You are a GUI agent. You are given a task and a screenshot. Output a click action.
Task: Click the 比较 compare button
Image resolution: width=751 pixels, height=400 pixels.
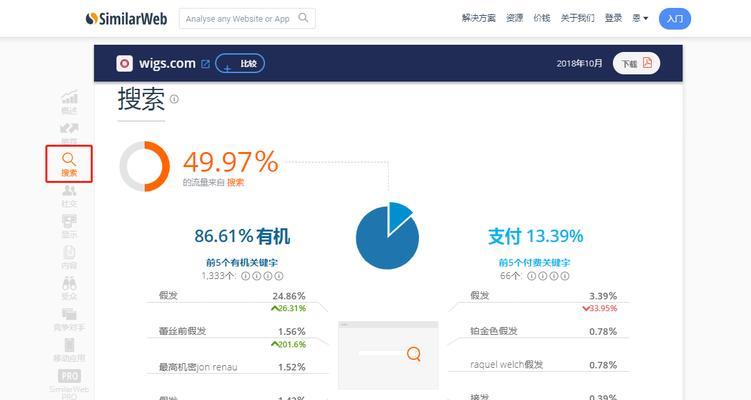(240, 63)
